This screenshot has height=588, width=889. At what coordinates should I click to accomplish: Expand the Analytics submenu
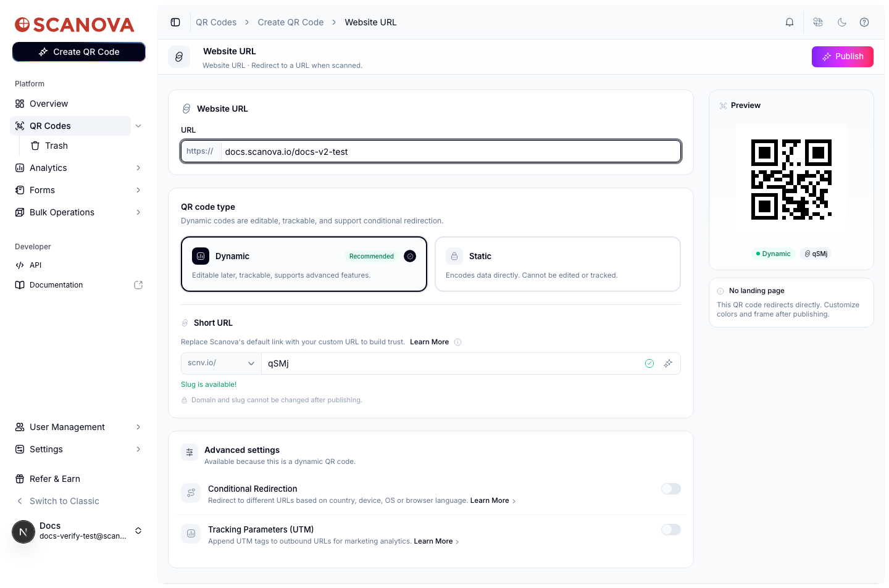138,168
